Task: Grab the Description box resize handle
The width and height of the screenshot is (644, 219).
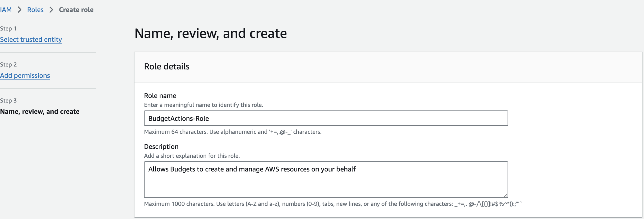Action: pos(505,196)
